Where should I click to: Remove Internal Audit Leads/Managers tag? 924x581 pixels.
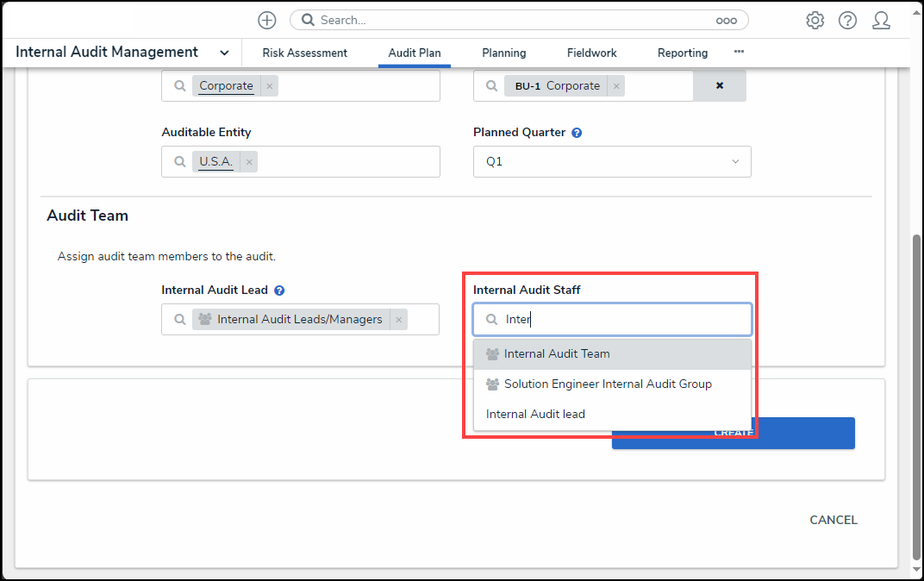[x=398, y=320]
